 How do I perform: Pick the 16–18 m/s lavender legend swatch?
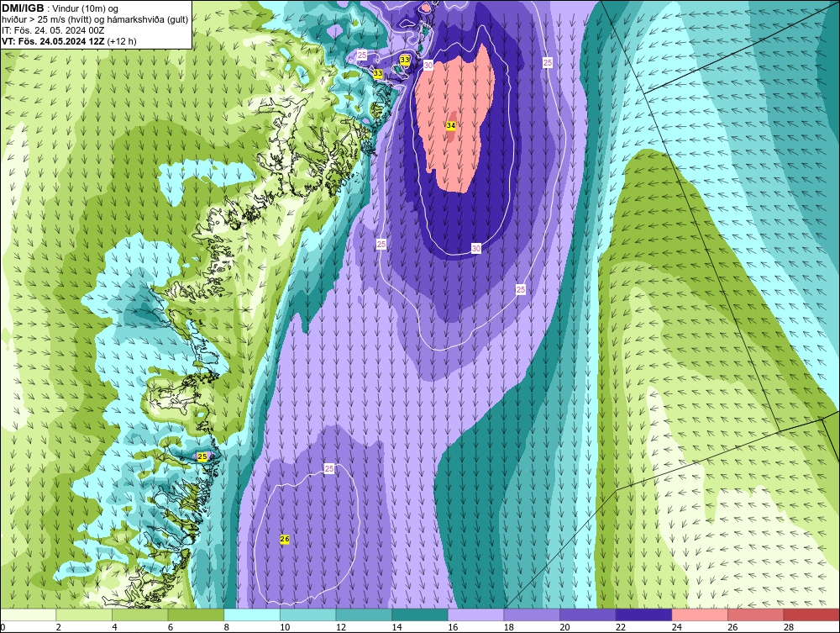tap(475, 615)
